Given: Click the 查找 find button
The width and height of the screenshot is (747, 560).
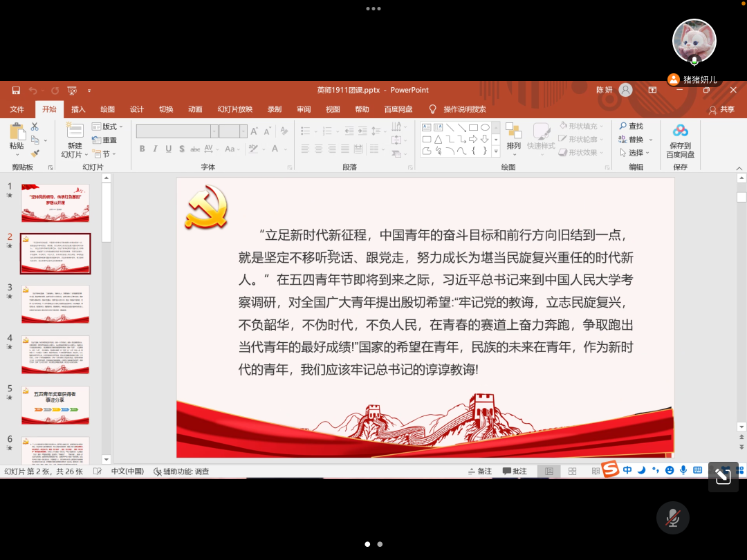Looking at the screenshot, I should (631, 127).
